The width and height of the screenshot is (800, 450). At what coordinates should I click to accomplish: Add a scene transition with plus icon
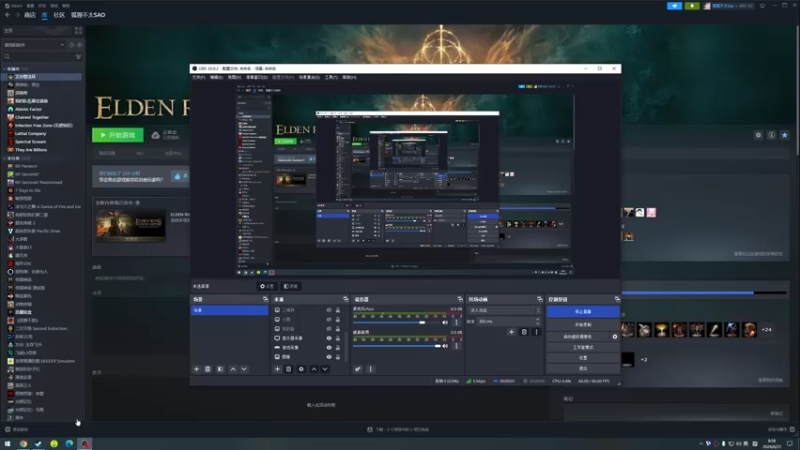coord(511,332)
